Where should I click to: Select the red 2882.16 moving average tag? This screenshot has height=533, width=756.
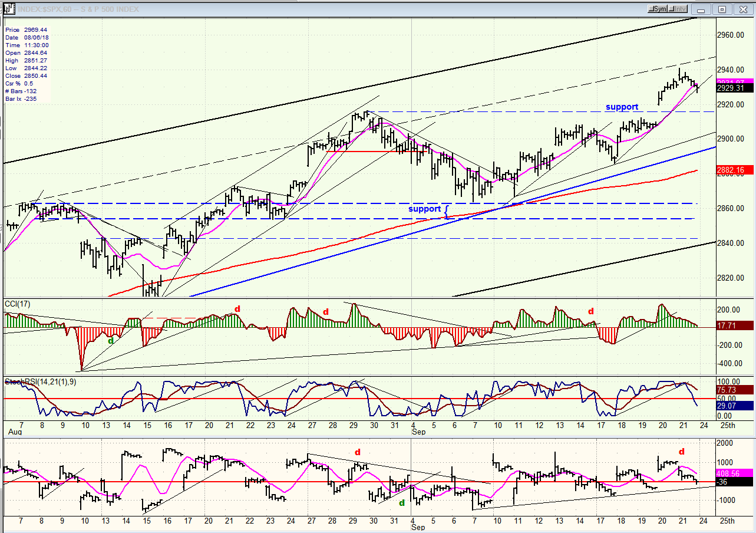tap(735, 170)
